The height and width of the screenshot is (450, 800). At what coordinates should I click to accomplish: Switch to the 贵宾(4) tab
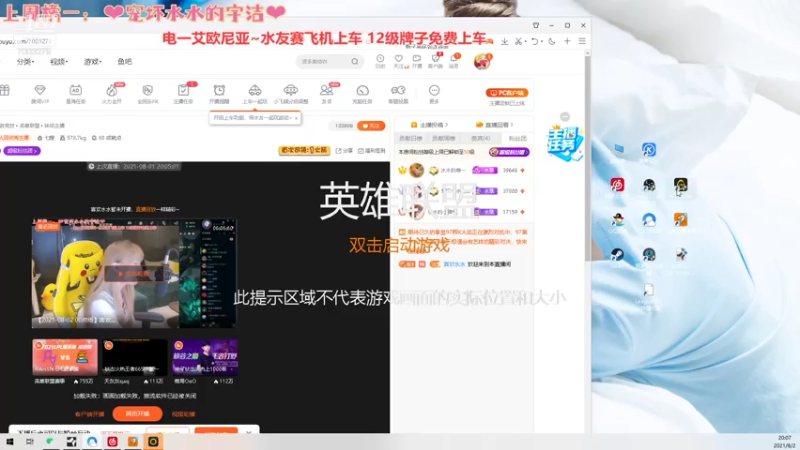[x=480, y=138]
